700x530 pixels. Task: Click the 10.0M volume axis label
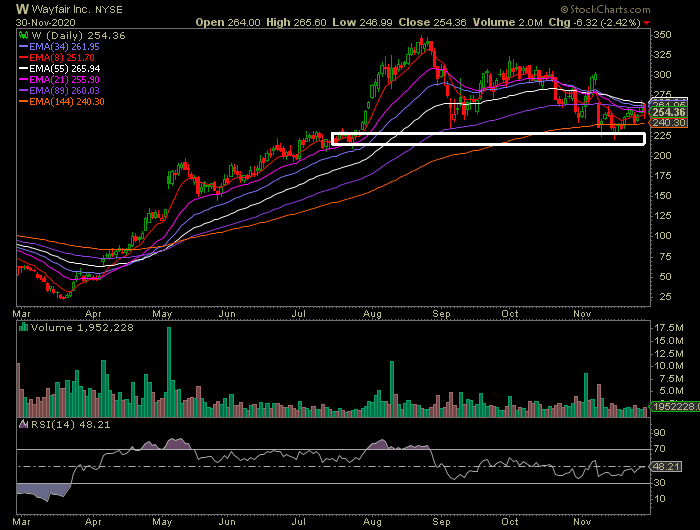click(x=668, y=366)
